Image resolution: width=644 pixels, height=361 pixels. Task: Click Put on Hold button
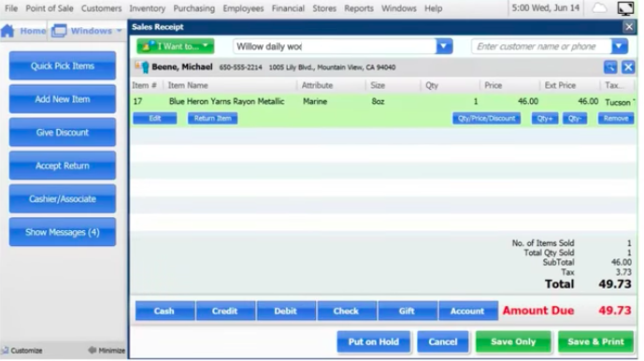373,341
